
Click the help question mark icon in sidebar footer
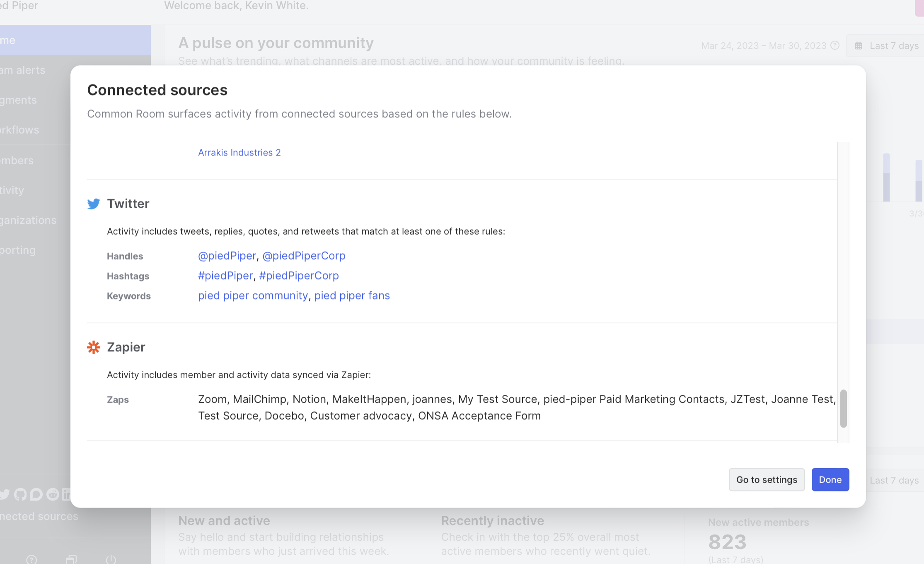(31, 559)
